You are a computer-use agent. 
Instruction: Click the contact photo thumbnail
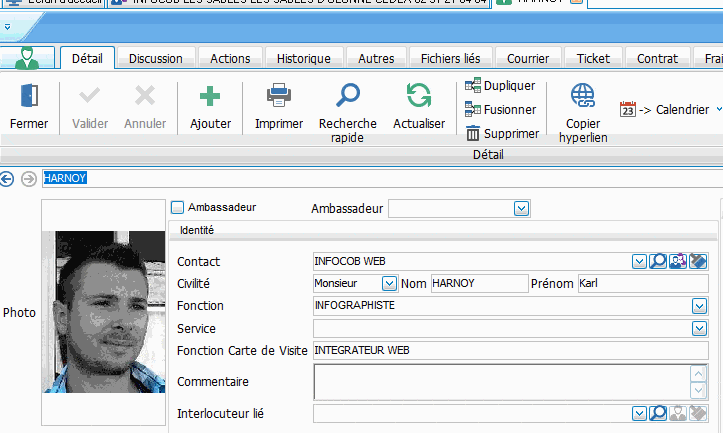[x=96, y=312]
